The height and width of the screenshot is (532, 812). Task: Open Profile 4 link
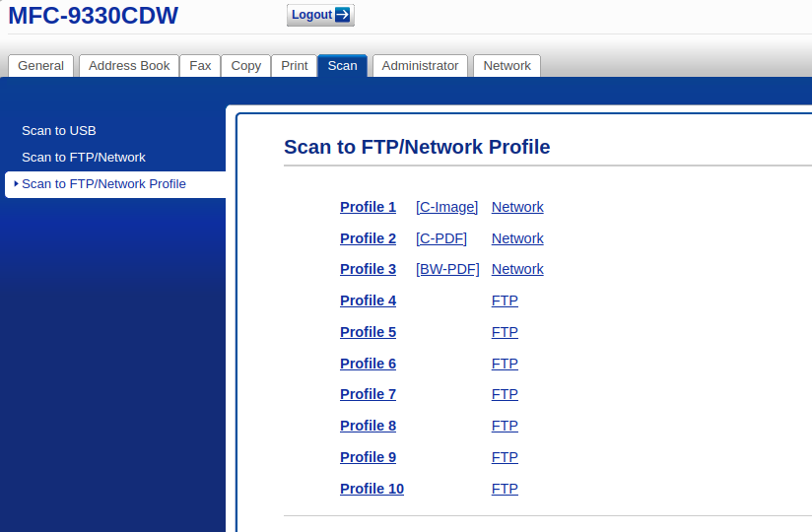coord(369,300)
